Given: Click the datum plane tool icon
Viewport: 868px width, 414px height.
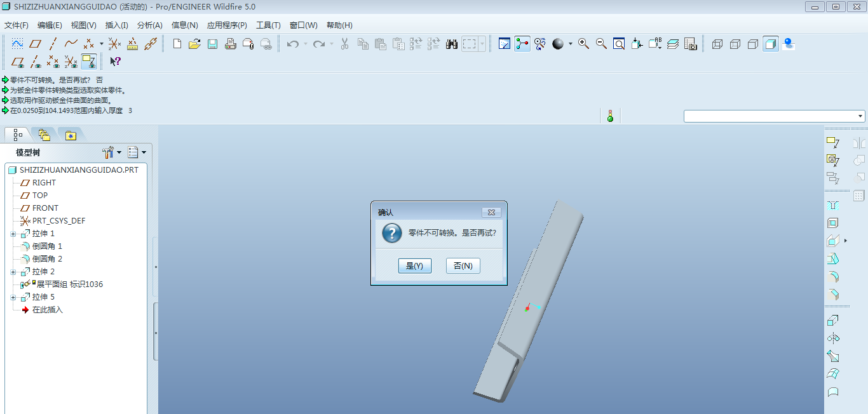Looking at the screenshot, I should 36,44.
